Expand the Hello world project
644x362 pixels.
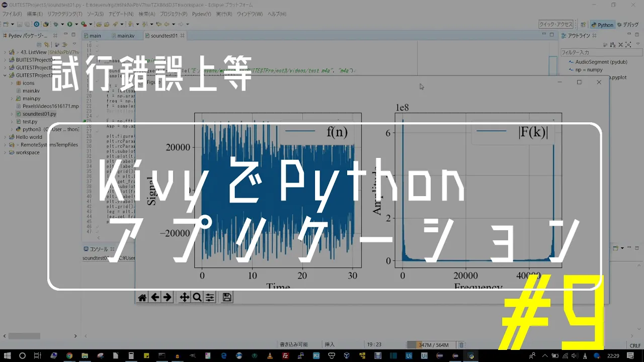(x=5, y=137)
